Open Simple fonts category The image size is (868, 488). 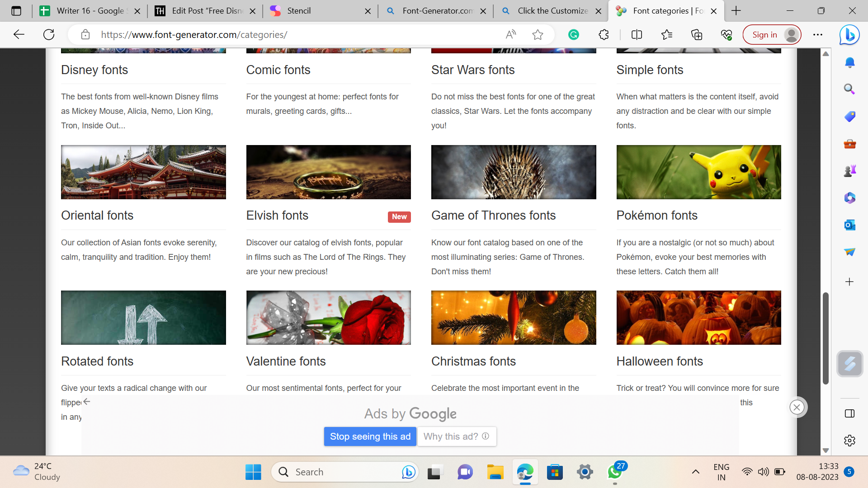click(x=650, y=70)
